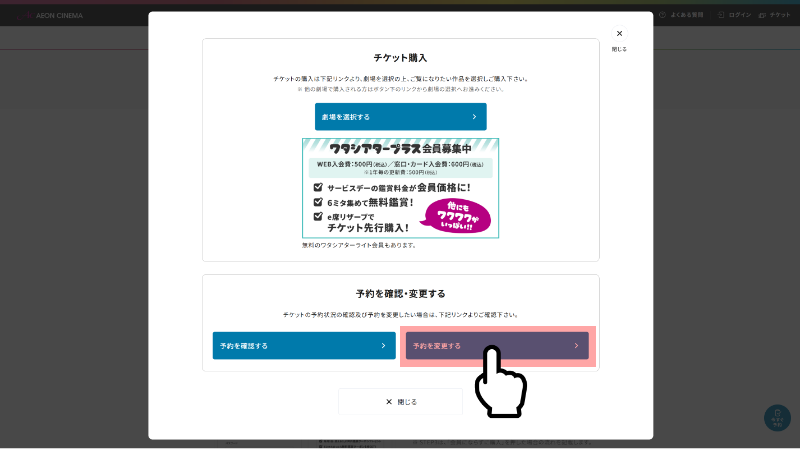Screen dimensions: 800x449
Task: Click the 予約を確認・変更する heading text
Action: click(401, 293)
